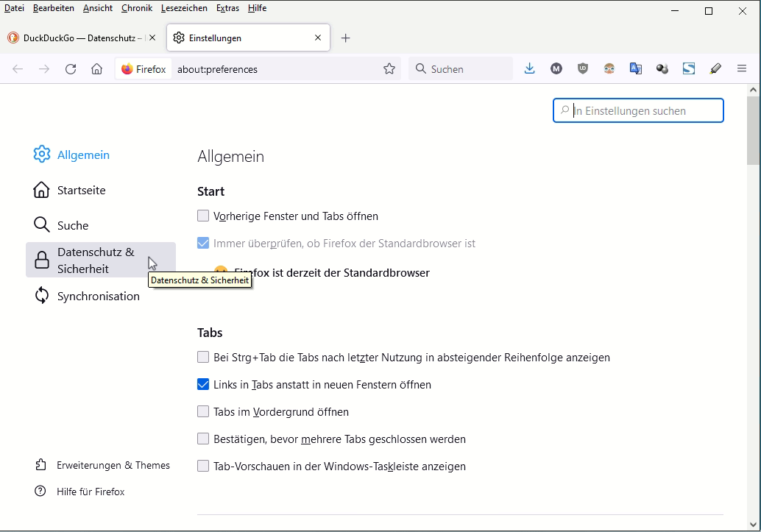Open the Startseite settings category

coord(101,190)
